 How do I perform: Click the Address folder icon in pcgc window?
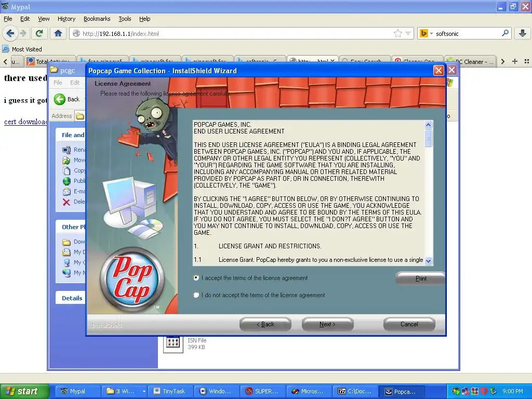pos(79,116)
